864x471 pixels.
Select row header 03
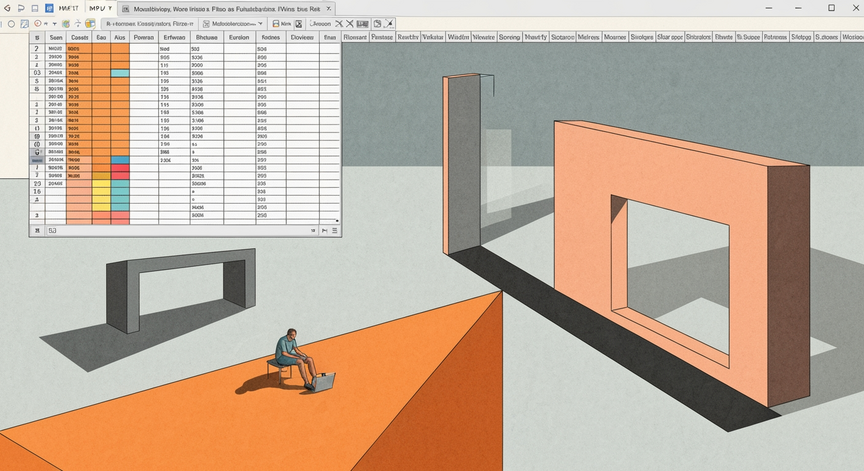(x=37, y=73)
